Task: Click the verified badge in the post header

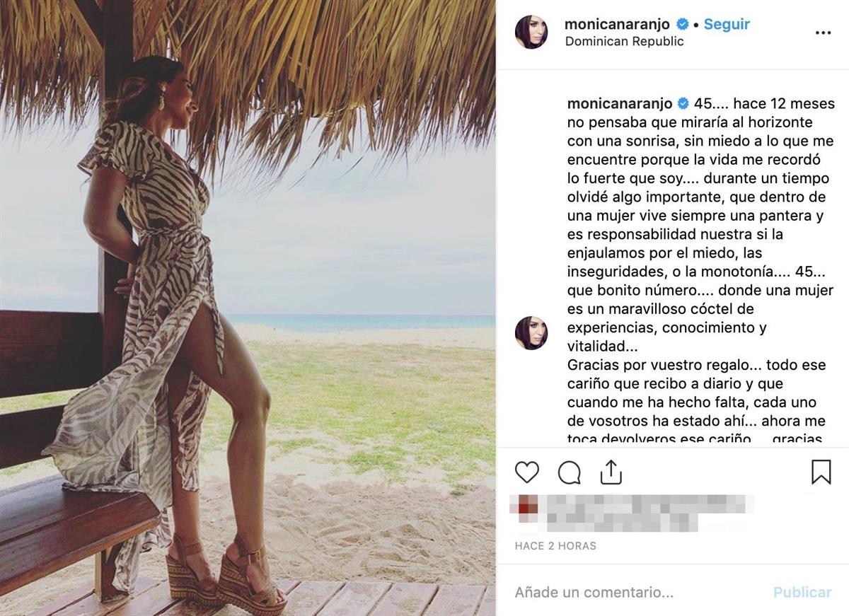Action: click(683, 24)
